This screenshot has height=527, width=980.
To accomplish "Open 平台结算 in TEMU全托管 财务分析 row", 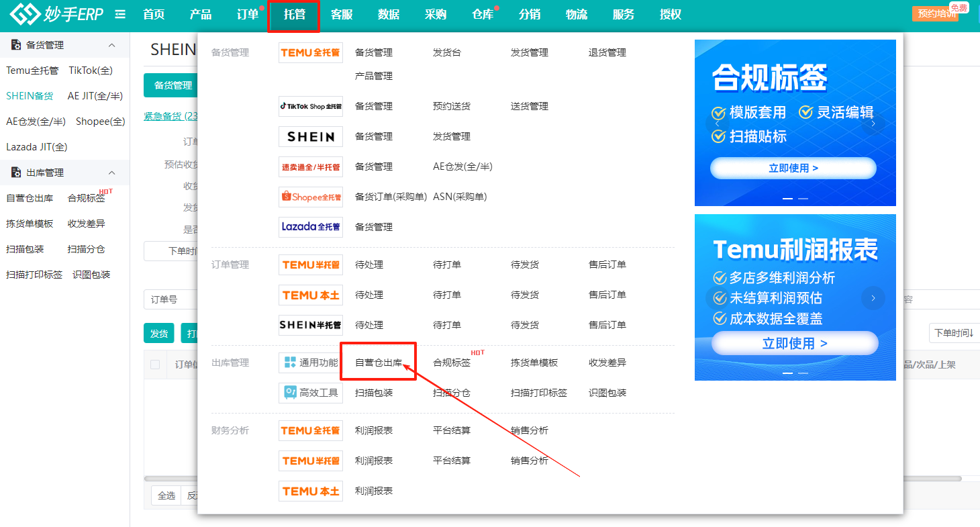I will point(452,430).
